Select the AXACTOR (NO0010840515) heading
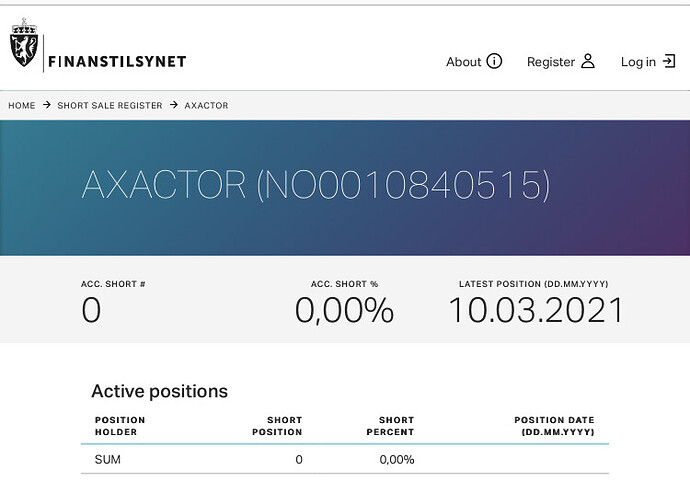690x493 pixels. (x=316, y=185)
